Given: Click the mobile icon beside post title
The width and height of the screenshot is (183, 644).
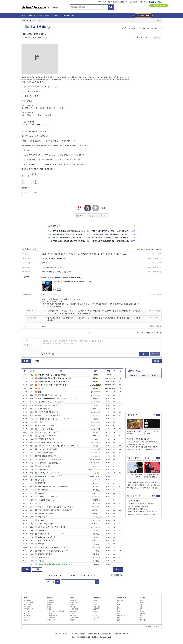Looking at the screenshot, I should (x=46, y=34).
